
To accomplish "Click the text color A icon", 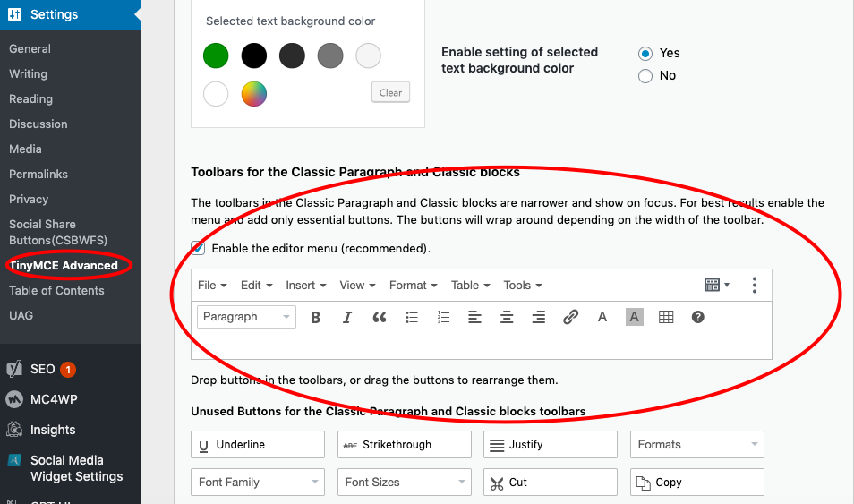I will click(x=602, y=317).
